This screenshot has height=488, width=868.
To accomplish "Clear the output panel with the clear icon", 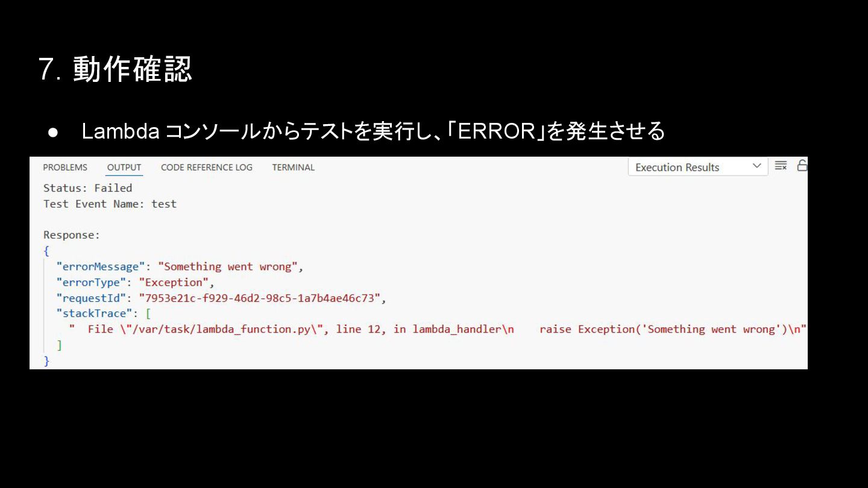I will pyautogui.click(x=781, y=166).
